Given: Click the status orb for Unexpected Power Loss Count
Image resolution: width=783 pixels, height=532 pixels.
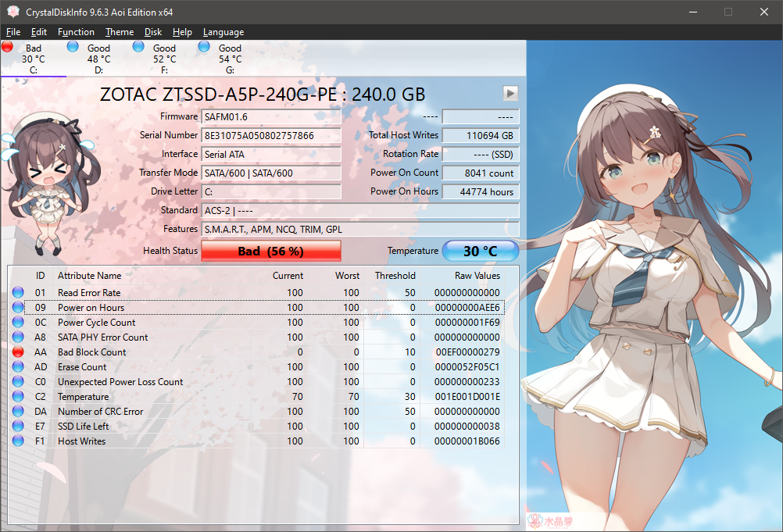Looking at the screenshot, I should [18, 382].
